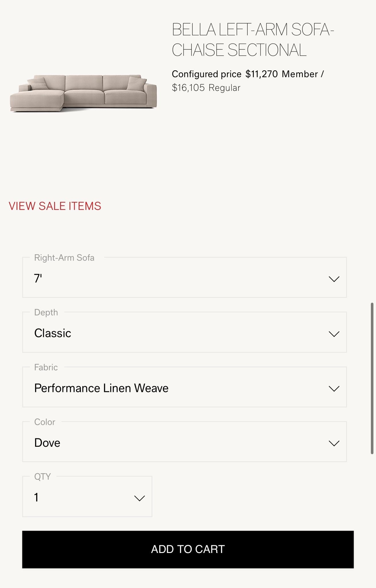Click the Fabric field label
The width and height of the screenshot is (376, 588).
point(46,367)
